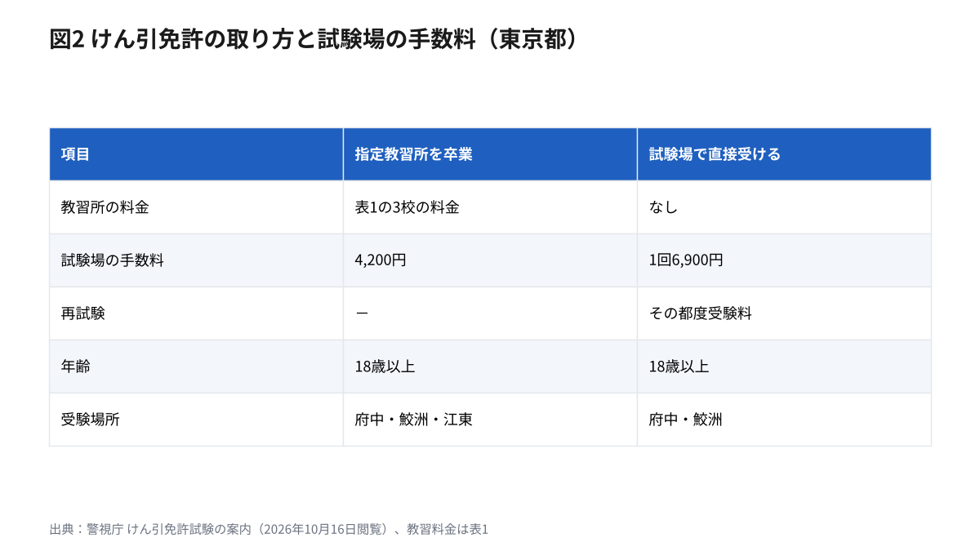The height and width of the screenshot is (551, 980).
Task: Select the 試験場で直接受ける column header
Action: point(784,154)
